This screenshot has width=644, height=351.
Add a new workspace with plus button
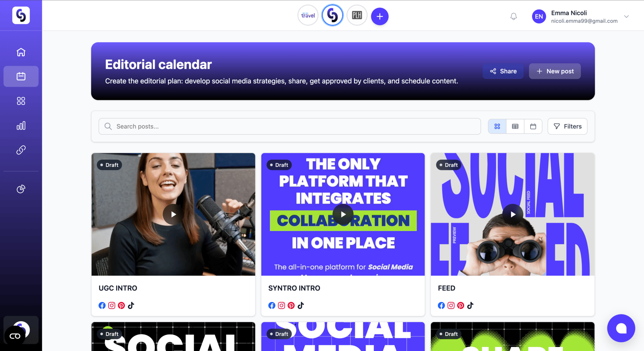(380, 16)
